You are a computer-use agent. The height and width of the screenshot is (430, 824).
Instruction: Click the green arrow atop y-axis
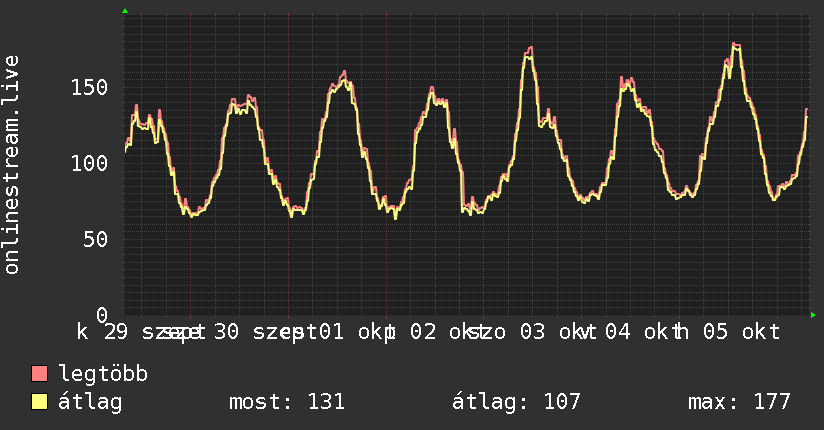click(125, 11)
